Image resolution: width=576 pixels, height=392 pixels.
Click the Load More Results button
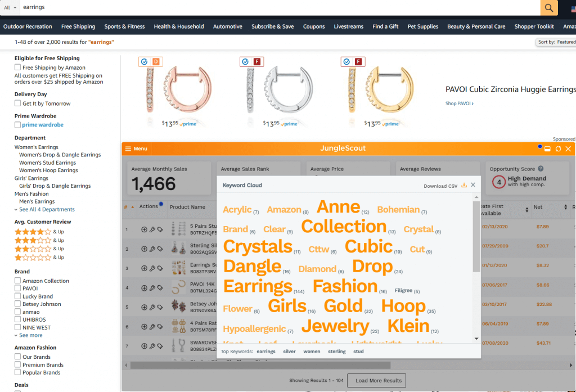[x=379, y=380]
